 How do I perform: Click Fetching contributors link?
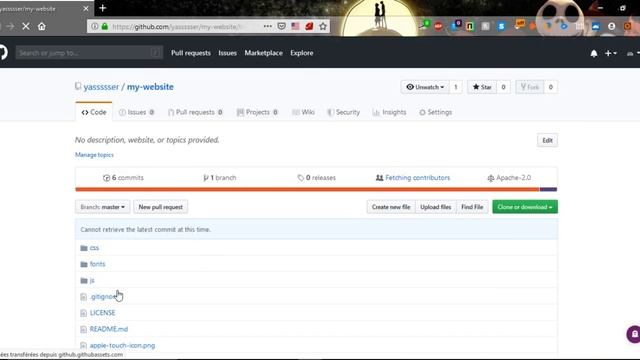[x=413, y=178]
